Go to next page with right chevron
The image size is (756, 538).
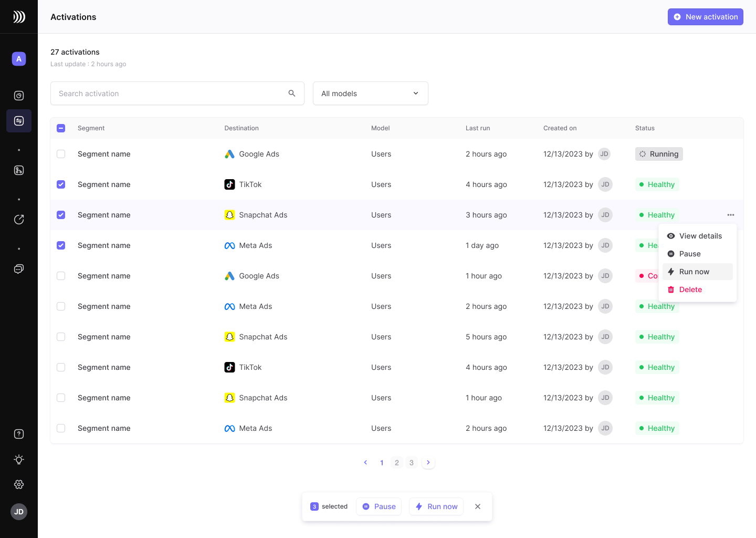coord(428,462)
